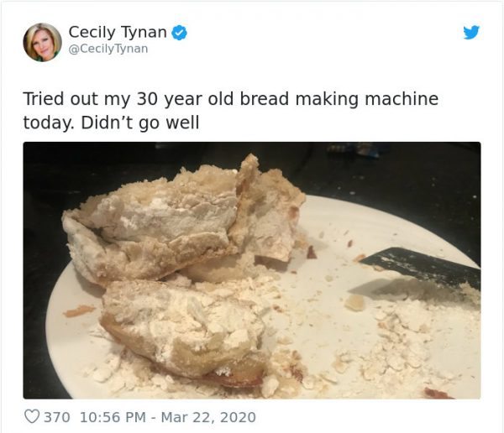Like the tweet with the heart icon
504x433 pixels.
[32, 416]
